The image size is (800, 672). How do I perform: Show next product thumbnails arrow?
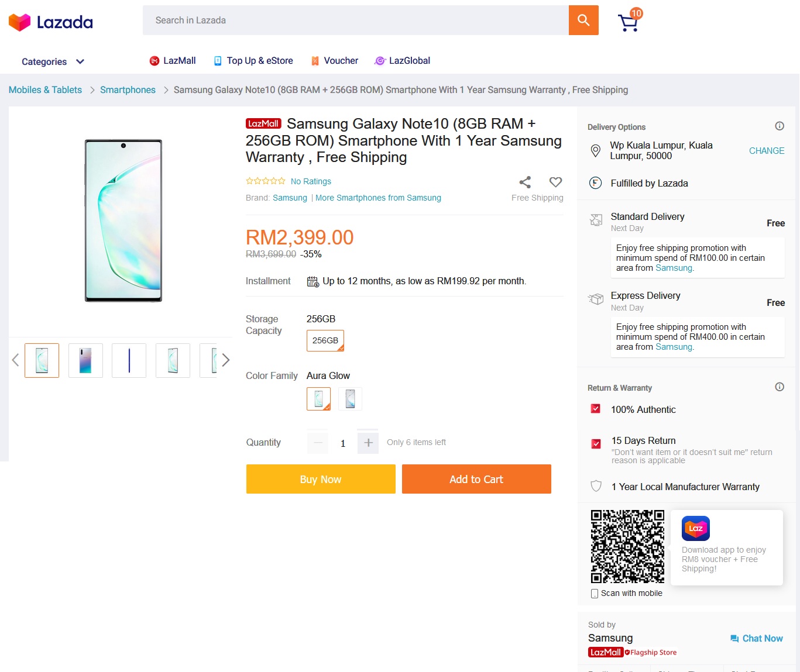226,360
